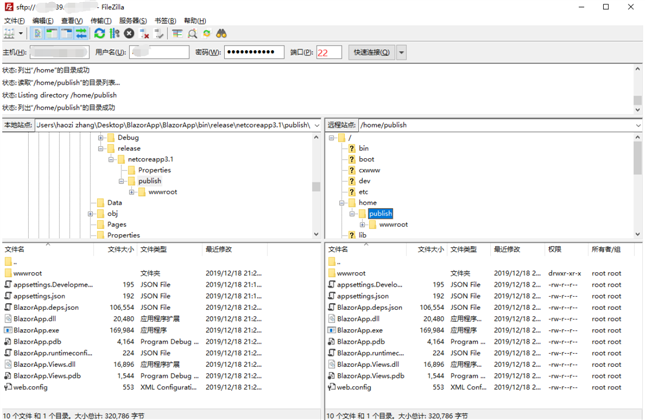Select the remote bin folder
Viewport: 645px width, 420px height.
[364, 149]
